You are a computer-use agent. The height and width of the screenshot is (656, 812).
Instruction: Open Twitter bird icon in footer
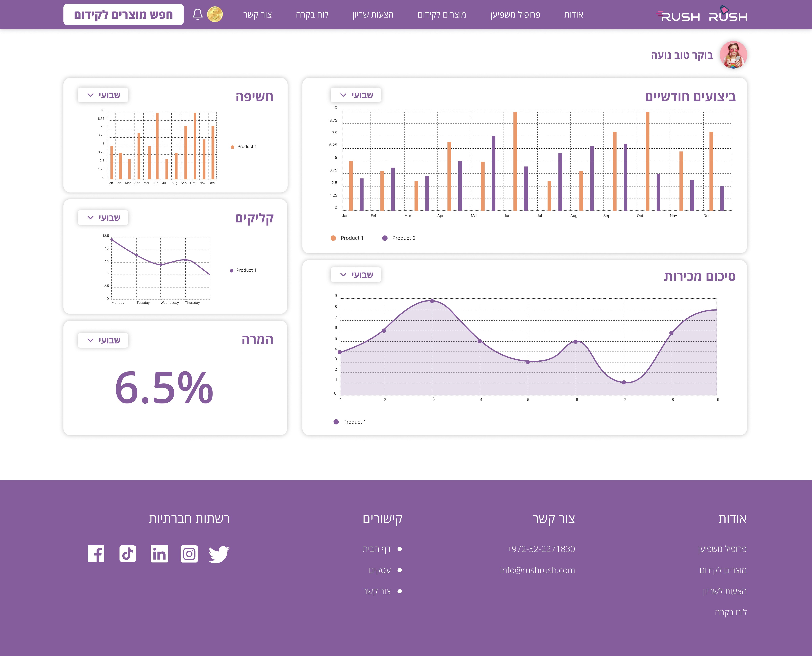(x=219, y=554)
